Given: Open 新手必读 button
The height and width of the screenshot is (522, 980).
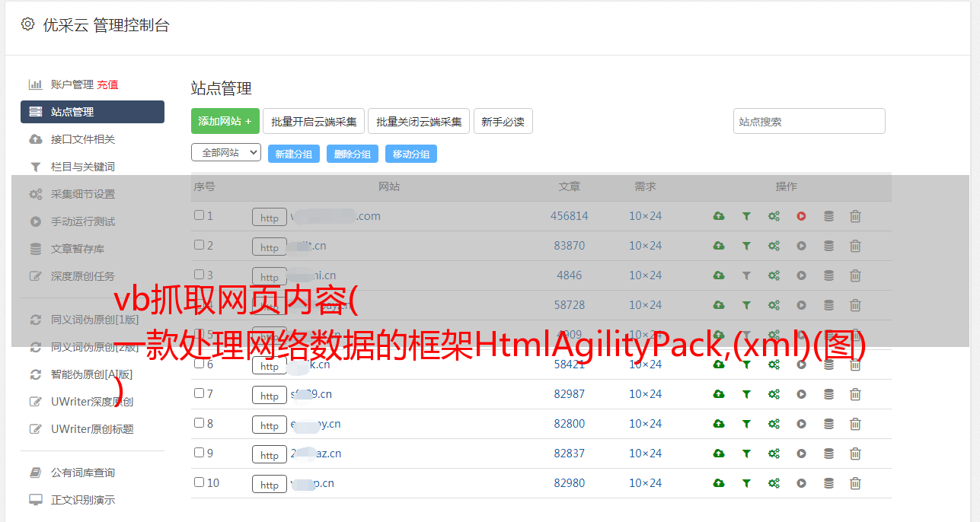Looking at the screenshot, I should click(503, 121).
